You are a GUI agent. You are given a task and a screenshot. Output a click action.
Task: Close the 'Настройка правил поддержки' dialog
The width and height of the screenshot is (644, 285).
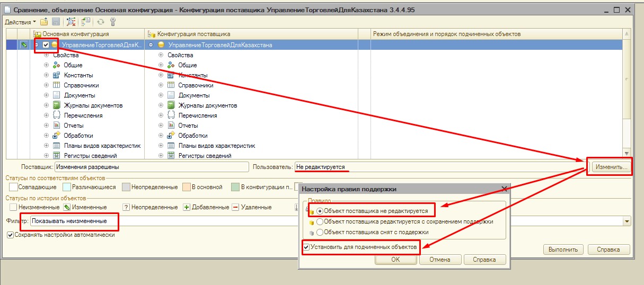pos(504,189)
